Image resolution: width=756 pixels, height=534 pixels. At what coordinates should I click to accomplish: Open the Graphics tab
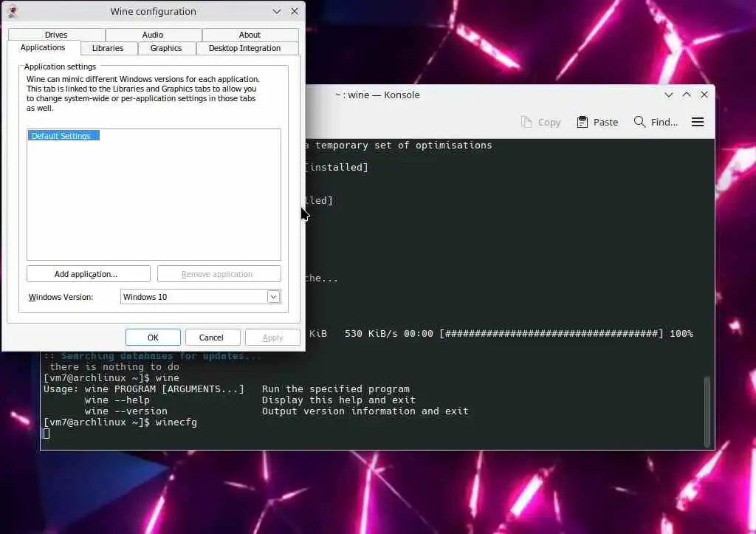(x=166, y=48)
